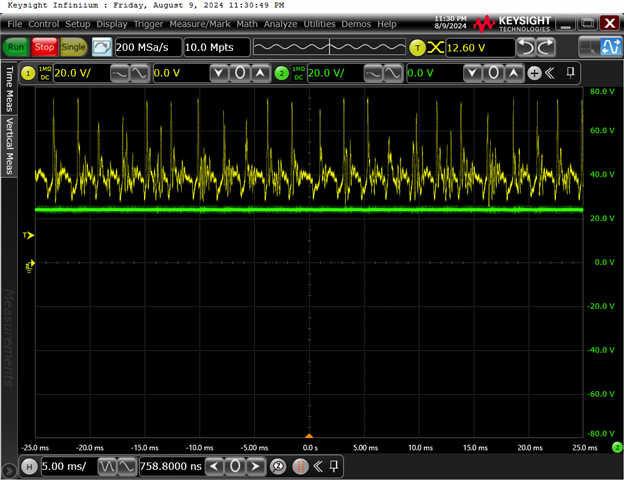Open the Time Meas side tab
Screen dimensions: 624x480
click(x=9, y=89)
